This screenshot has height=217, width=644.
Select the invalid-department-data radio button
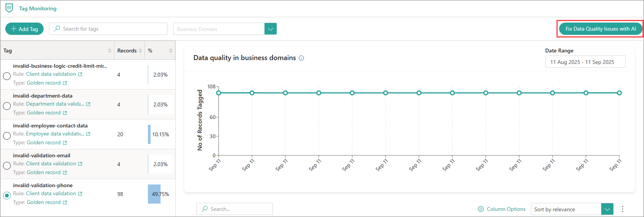[x=7, y=106]
